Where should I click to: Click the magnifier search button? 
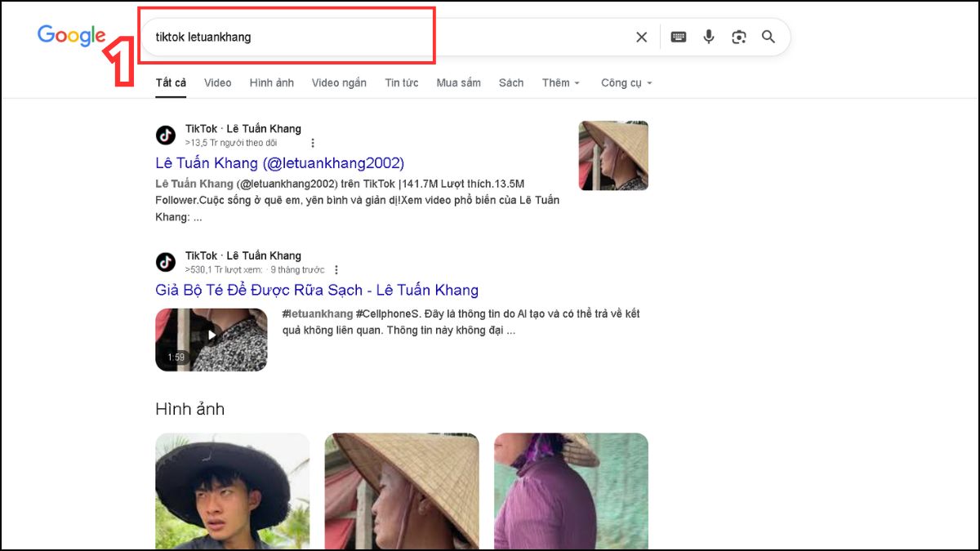coord(768,37)
